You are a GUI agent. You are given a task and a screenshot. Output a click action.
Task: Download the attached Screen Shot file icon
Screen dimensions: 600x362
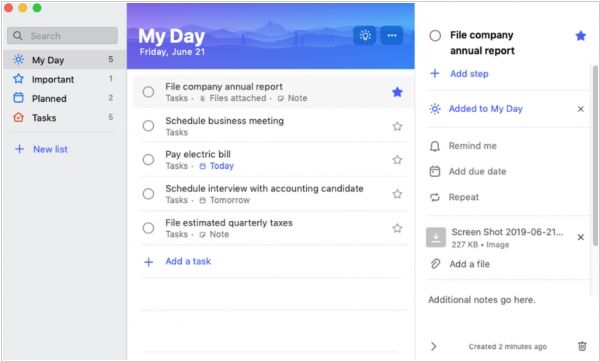436,238
